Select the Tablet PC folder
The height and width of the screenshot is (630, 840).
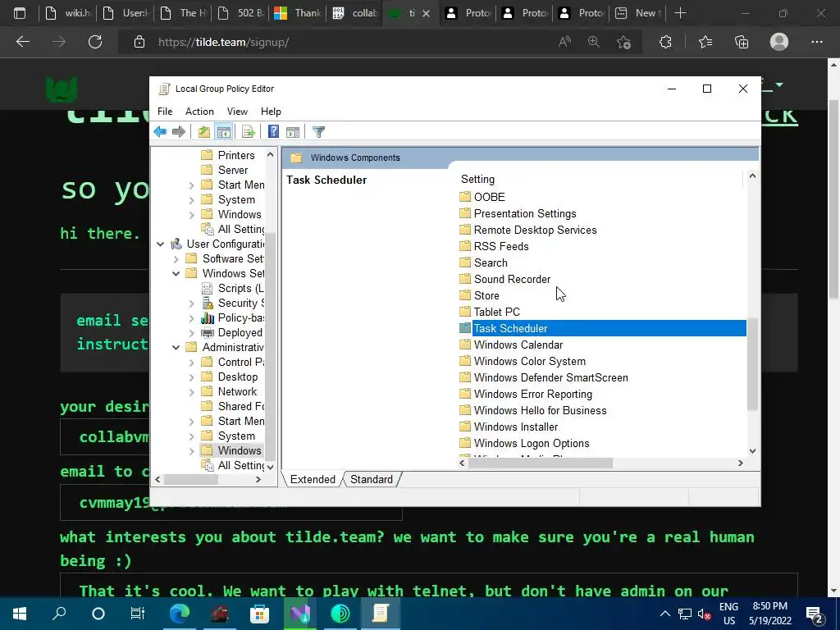(496, 312)
